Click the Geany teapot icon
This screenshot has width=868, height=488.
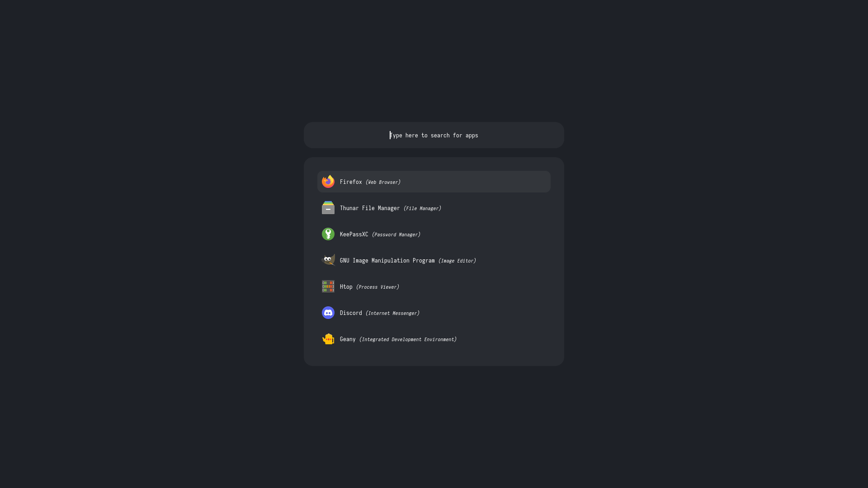click(x=328, y=339)
